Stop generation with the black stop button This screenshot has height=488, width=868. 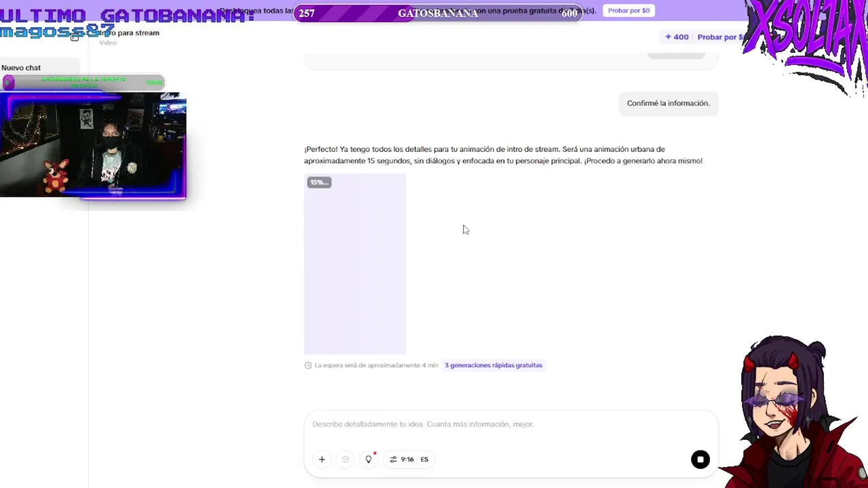[x=701, y=460]
